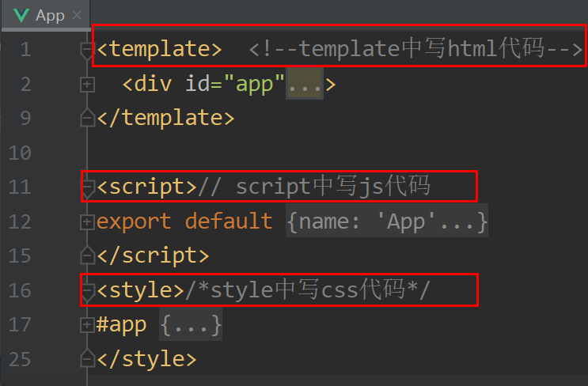Select line number 15 in gutter
The image size is (588, 386).
(x=20, y=256)
